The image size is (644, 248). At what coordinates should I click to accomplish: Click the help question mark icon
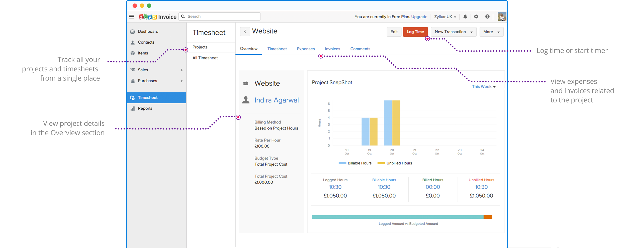487,17
